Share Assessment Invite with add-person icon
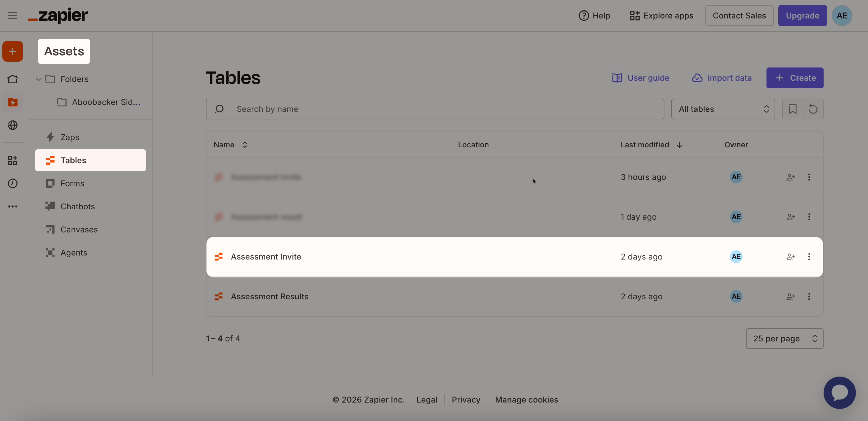 pyautogui.click(x=790, y=257)
